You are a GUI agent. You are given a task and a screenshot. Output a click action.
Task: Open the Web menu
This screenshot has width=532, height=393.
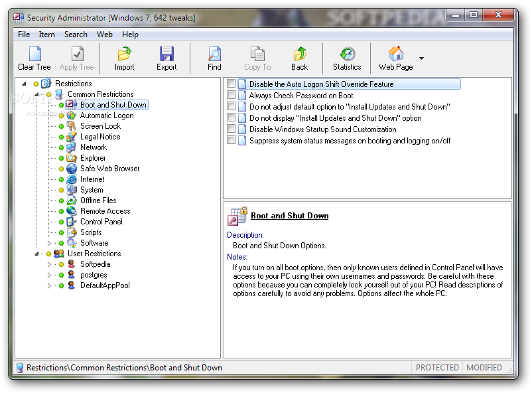point(105,35)
